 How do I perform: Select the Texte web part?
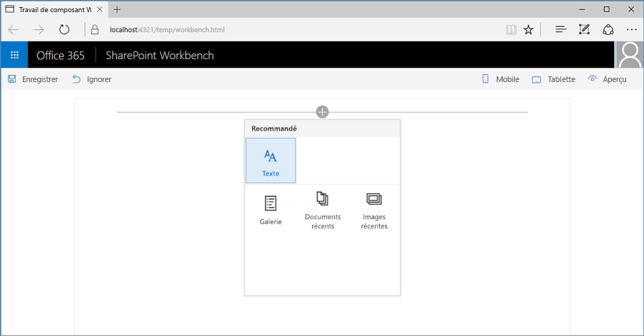(x=271, y=161)
